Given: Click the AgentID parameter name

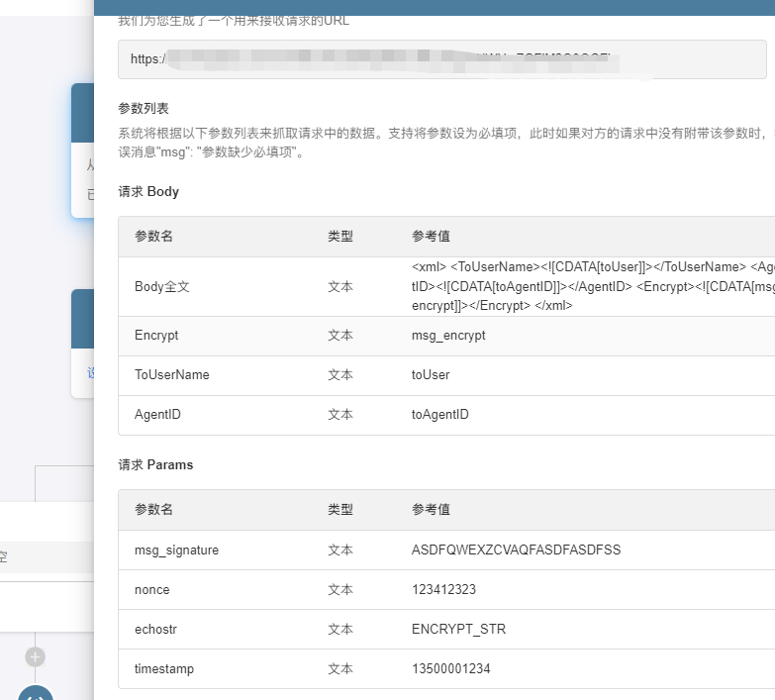Looking at the screenshot, I should coord(157,415).
